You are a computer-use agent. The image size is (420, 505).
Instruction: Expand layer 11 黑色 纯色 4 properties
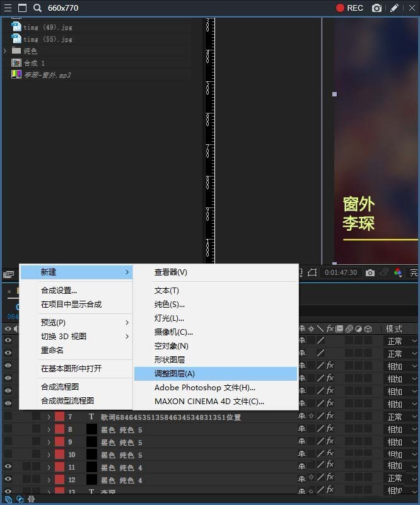tap(49, 467)
